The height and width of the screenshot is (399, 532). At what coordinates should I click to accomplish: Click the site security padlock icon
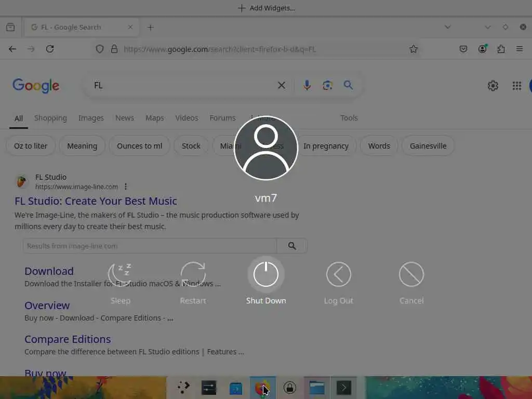point(114,49)
